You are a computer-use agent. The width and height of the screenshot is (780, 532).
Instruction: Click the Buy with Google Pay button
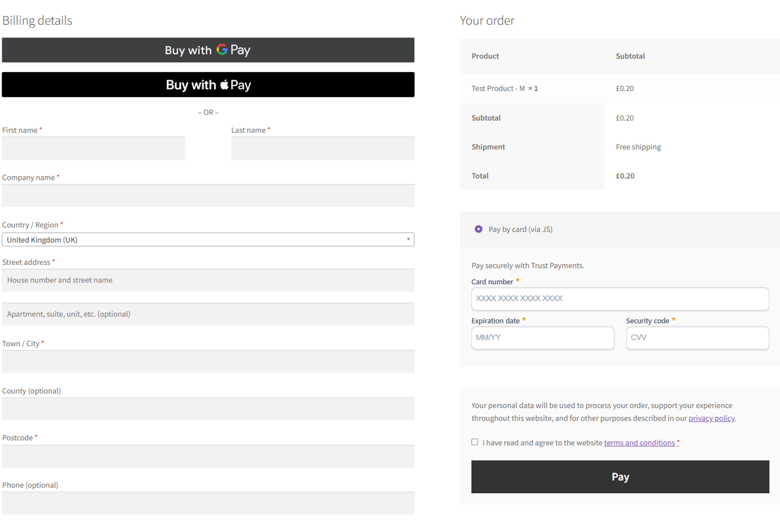click(208, 50)
